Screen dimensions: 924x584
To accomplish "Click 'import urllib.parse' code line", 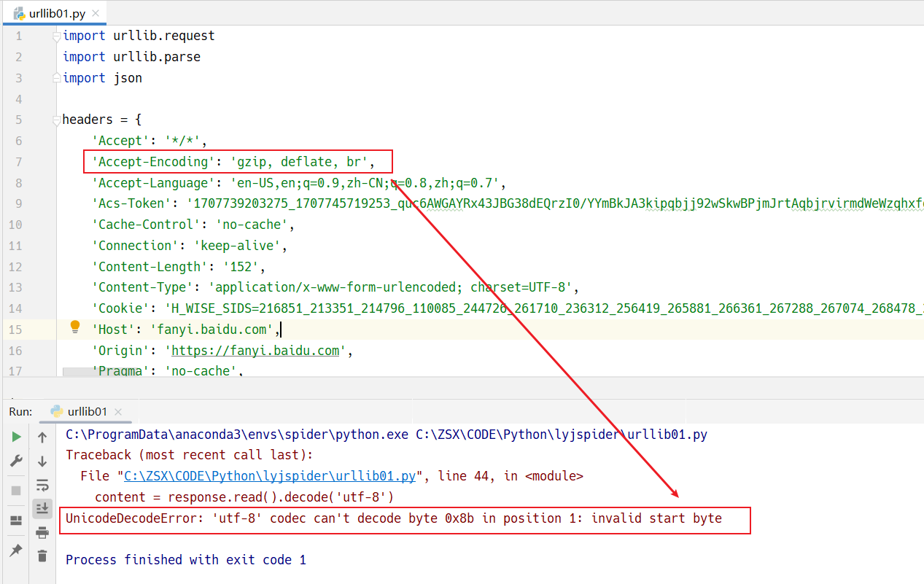I will (x=131, y=57).
